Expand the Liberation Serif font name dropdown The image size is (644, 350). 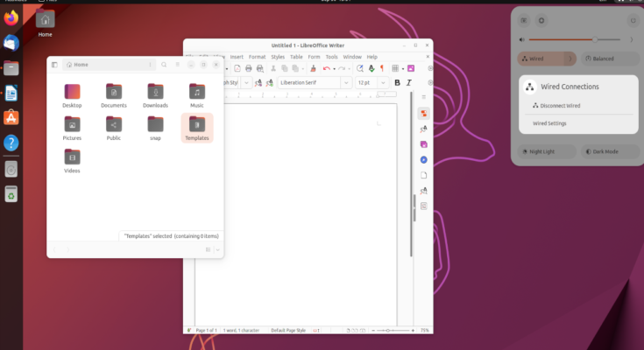tap(347, 82)
